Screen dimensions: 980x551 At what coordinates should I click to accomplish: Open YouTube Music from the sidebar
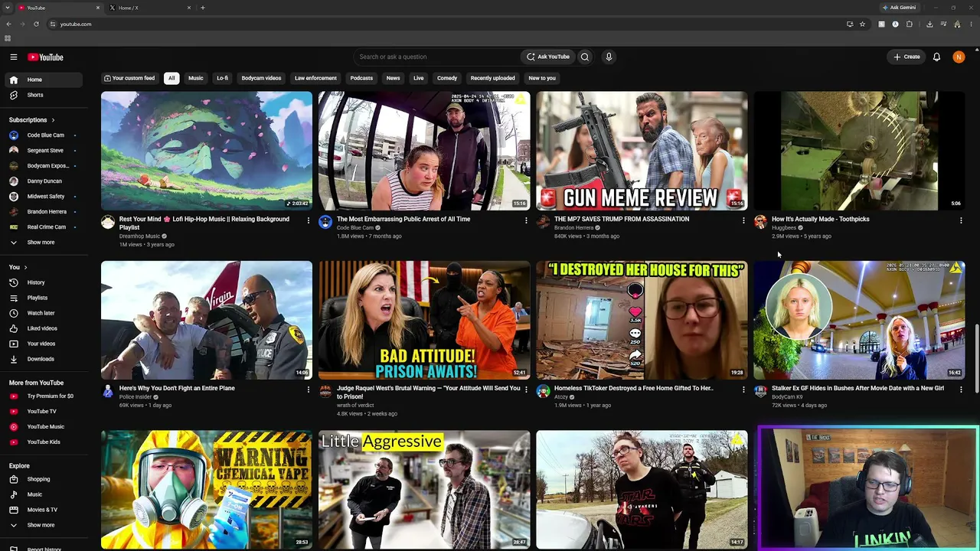(43, 426)
